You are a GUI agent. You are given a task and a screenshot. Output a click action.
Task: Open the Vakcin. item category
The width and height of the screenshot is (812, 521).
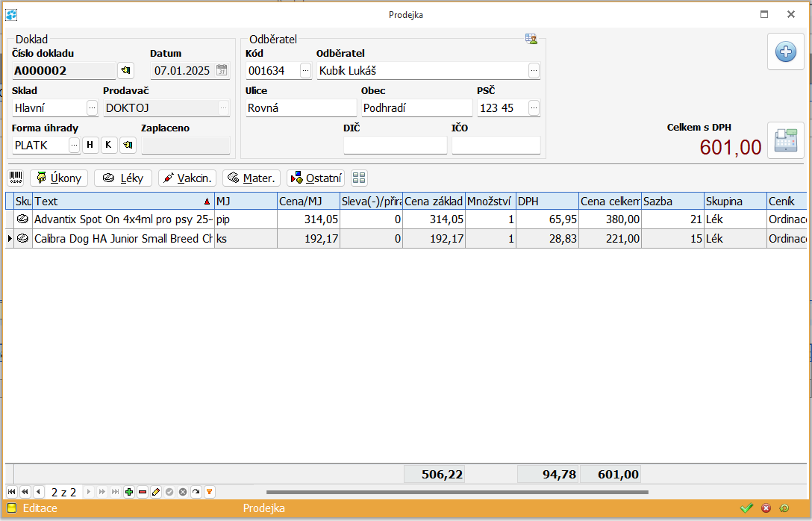coord(187,178)
